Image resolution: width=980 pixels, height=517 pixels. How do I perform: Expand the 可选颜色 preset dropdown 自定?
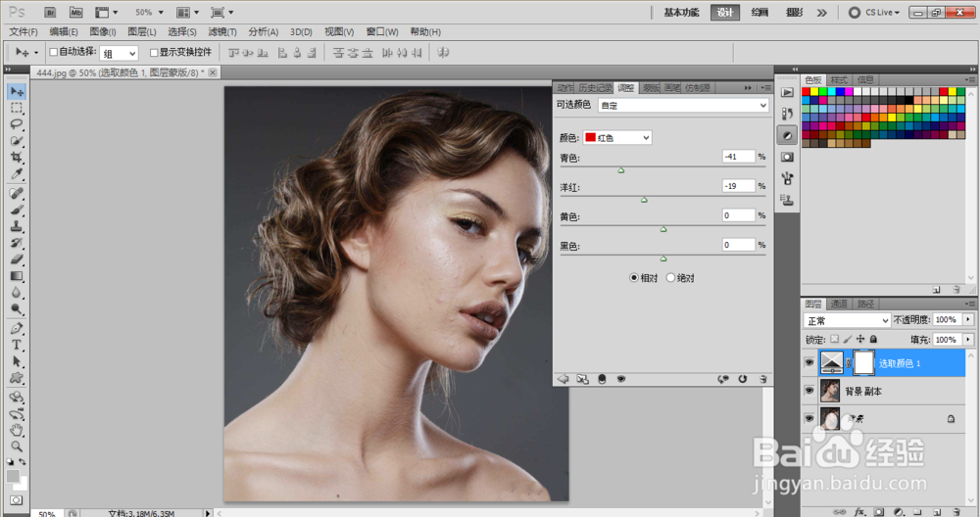click(683, 105)
